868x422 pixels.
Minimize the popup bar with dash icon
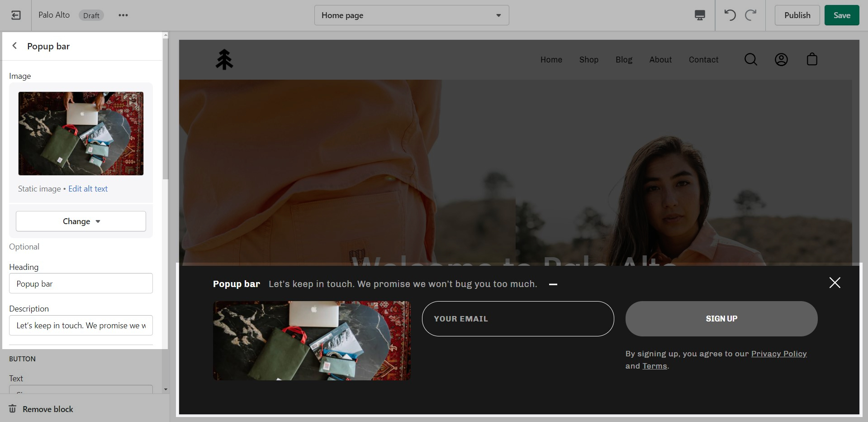[553, 284]
